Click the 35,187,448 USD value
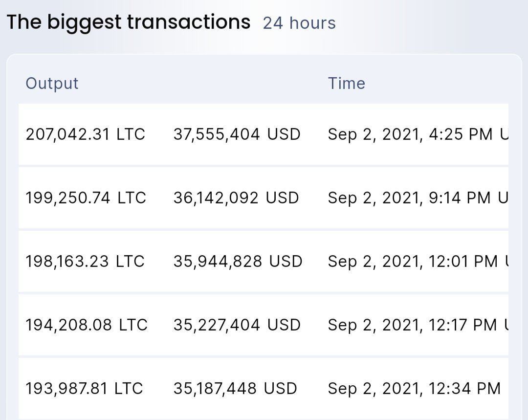The image size is (528, 420). tap(235, 388)
